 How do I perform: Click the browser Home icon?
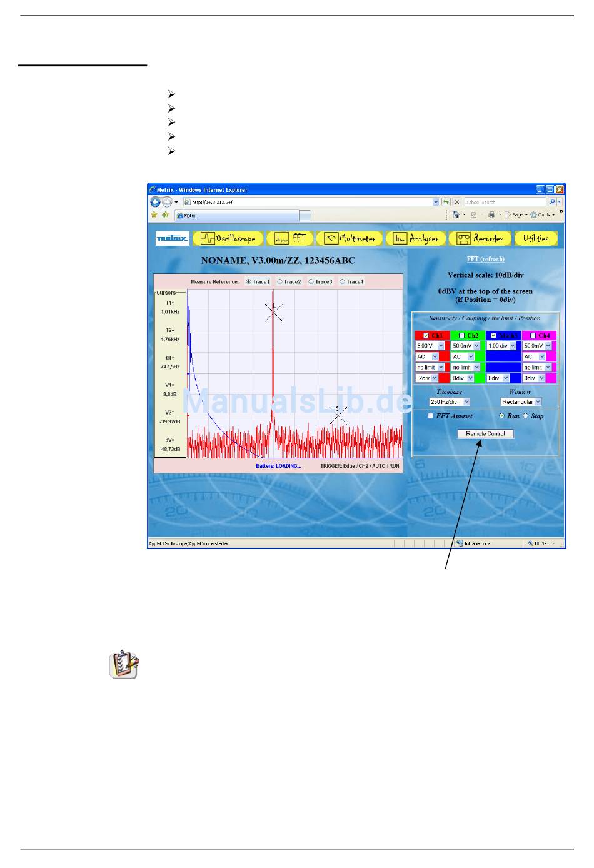[456, 215]
